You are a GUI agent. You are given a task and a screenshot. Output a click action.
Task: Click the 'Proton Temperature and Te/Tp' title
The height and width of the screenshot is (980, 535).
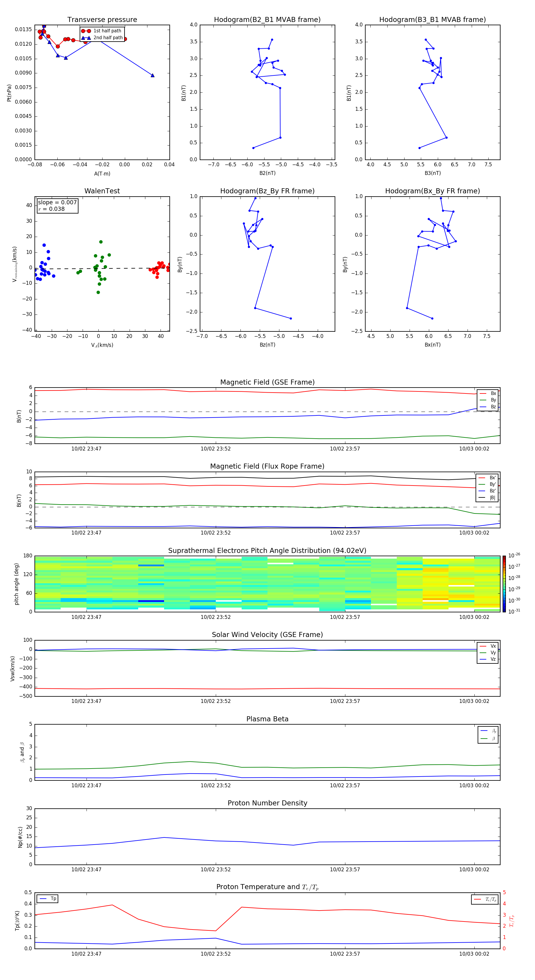pyautogui.click(x=267, y=887)
